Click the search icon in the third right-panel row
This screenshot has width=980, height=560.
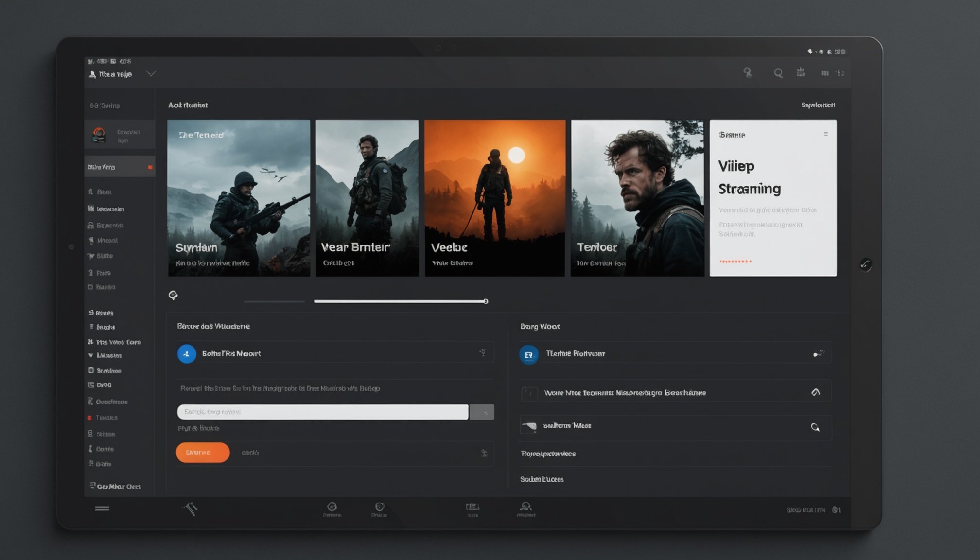tap(815, 427)
